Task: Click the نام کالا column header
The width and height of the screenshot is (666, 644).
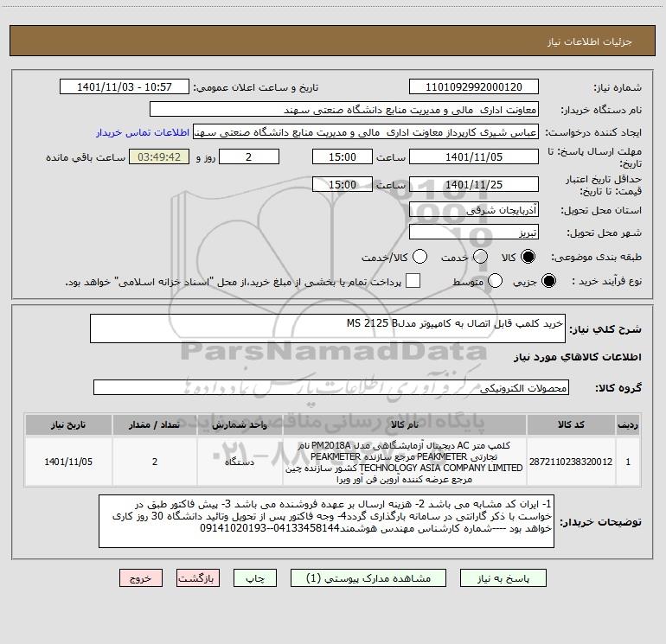Action: [x=405, y=424]
